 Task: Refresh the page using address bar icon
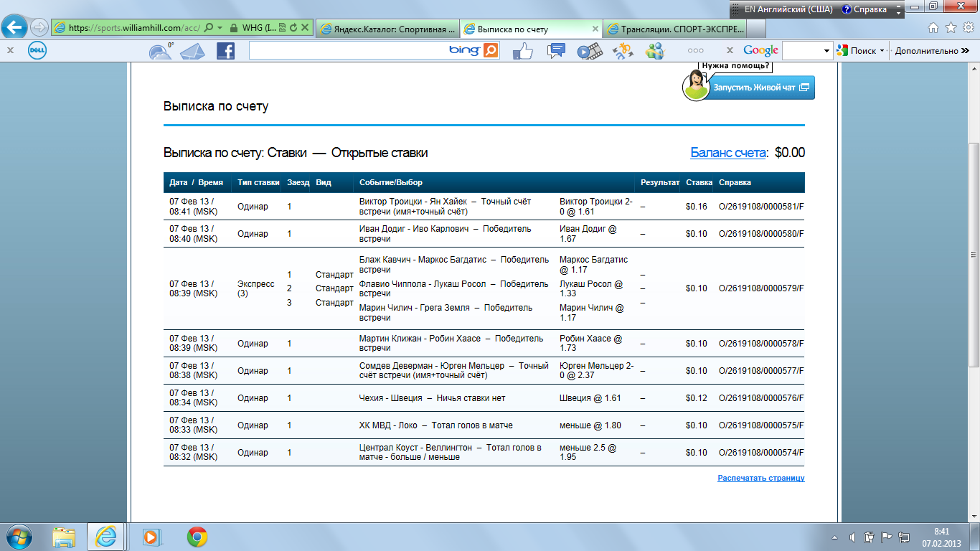[x=293, y=28]
